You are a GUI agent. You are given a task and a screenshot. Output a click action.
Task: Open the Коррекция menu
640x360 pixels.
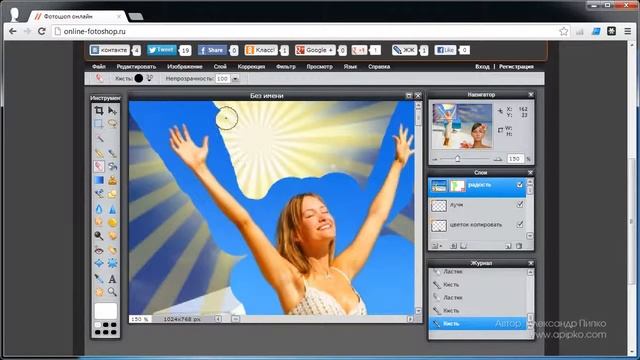pos(251,67)
